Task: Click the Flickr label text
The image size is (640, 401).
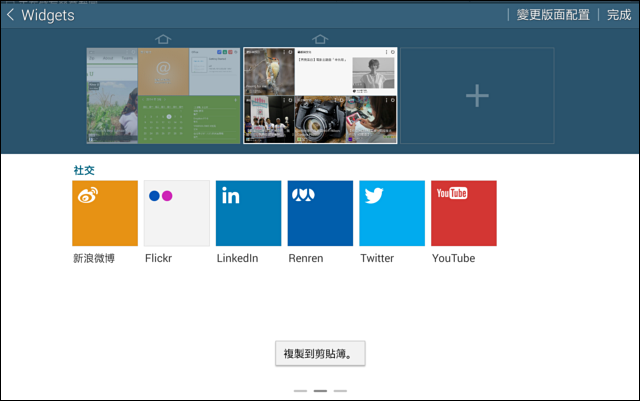Action: pyautogui.click(x=158, y=258)
